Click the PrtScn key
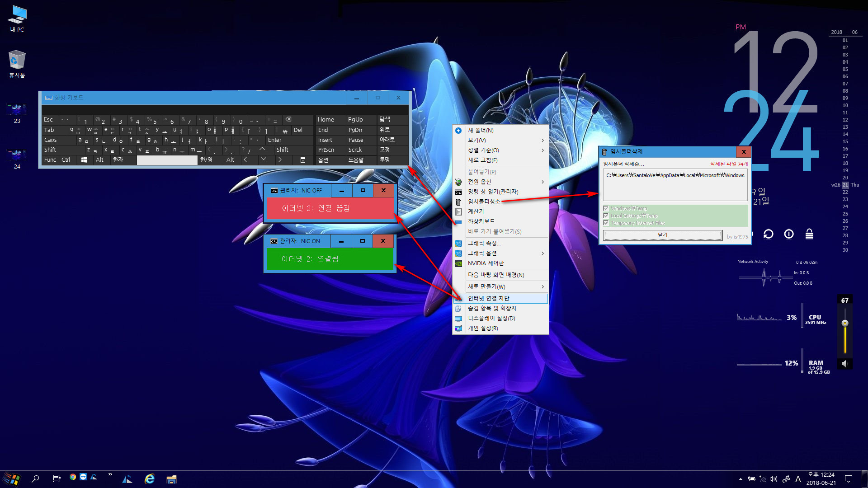The height and width of the screenshot is (488, 868). click(x=330, y=150)
